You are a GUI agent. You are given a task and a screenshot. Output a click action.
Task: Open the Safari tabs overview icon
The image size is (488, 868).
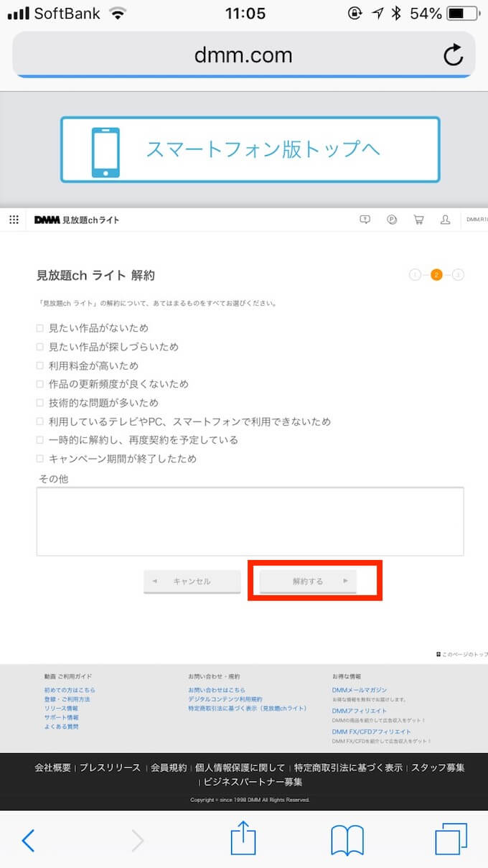(x=451, y=839)
